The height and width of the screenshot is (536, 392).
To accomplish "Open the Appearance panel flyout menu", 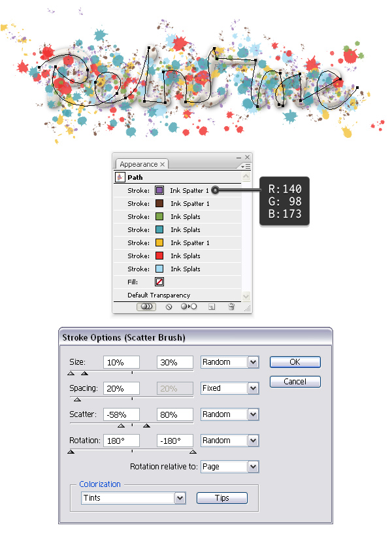I will point(246,166).
